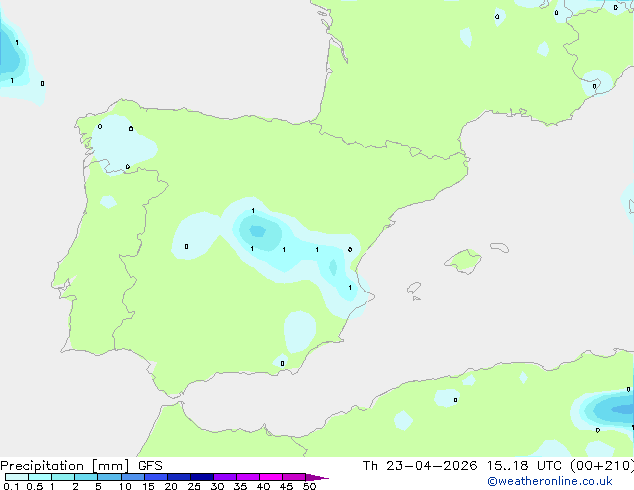Click the '45' legend label
The image size is (634, 490).
pyautogui.click(x=286, y=486)
